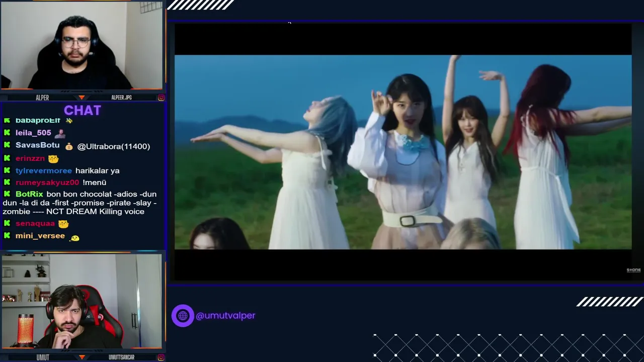Image resolution: width=644 pixels, height=362 pixels.
Task: Click the emote after babaproElf
Action: 69,121
